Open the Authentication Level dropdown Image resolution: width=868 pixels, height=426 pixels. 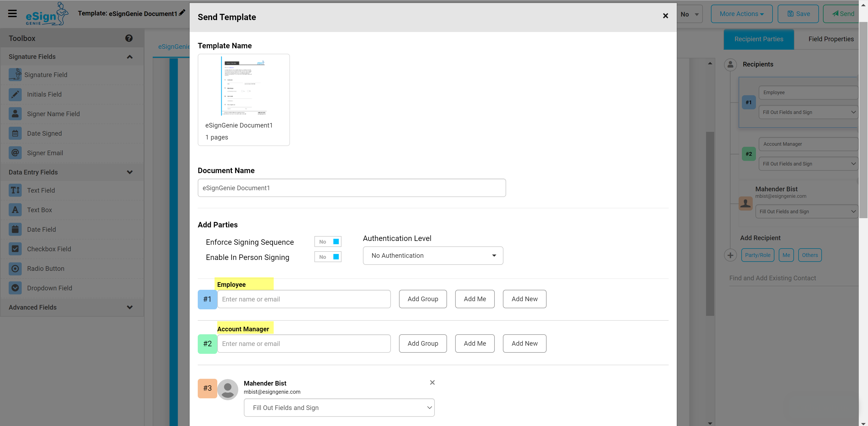(433, 256)
